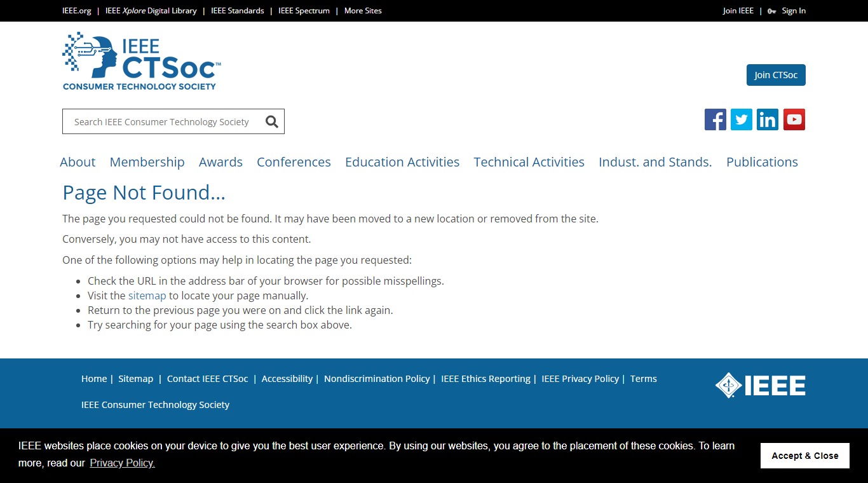Open Privacy Policy link in cookie notice
868x483 pixels.
[x=122, y=463]
